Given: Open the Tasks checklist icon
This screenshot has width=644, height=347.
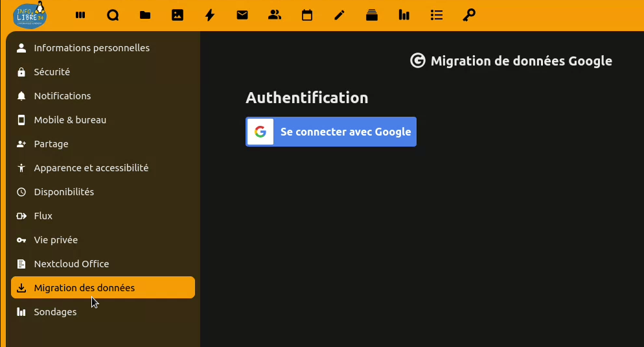Looking at the screenshot, I should (437, 15).
